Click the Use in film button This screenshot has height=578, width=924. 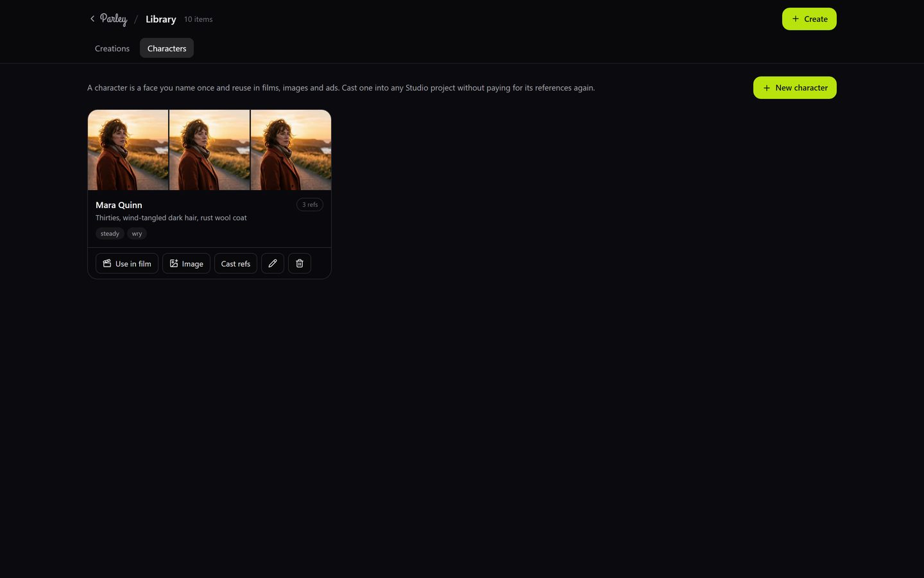pos(127,263)
